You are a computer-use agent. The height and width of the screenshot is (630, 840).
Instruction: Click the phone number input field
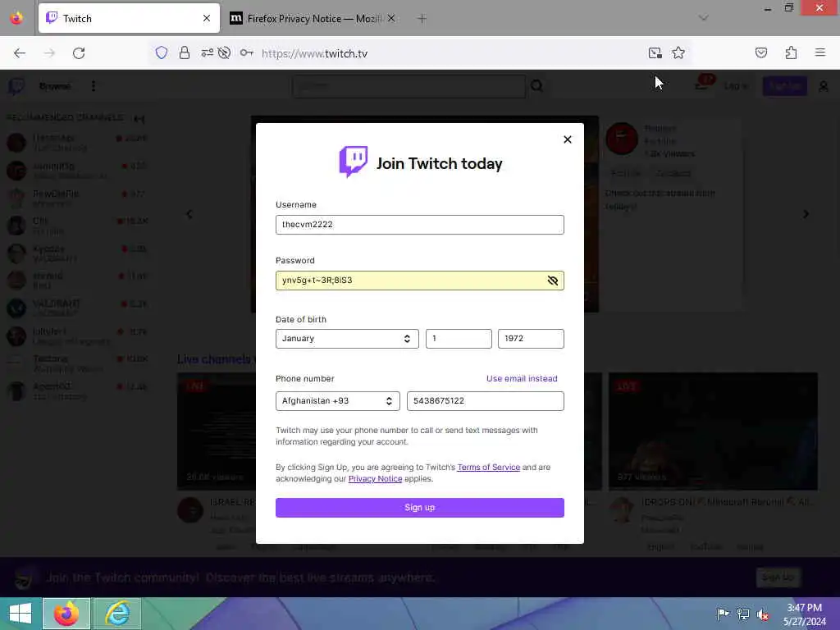coord(485,401)
